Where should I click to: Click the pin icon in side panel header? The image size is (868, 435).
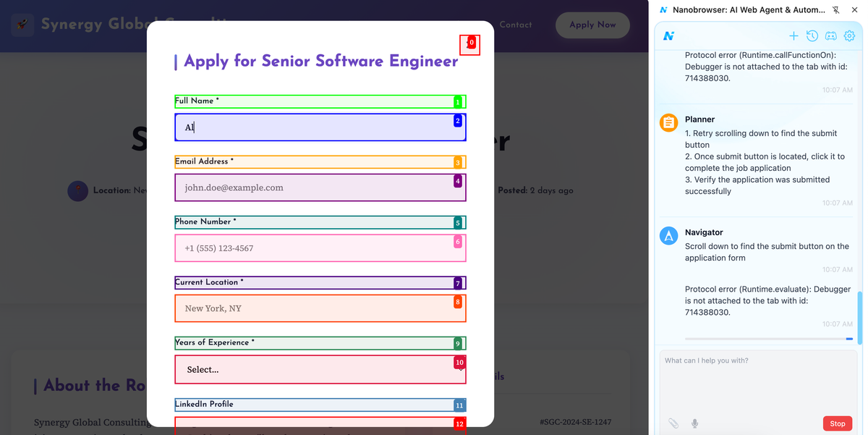(836, 10)
